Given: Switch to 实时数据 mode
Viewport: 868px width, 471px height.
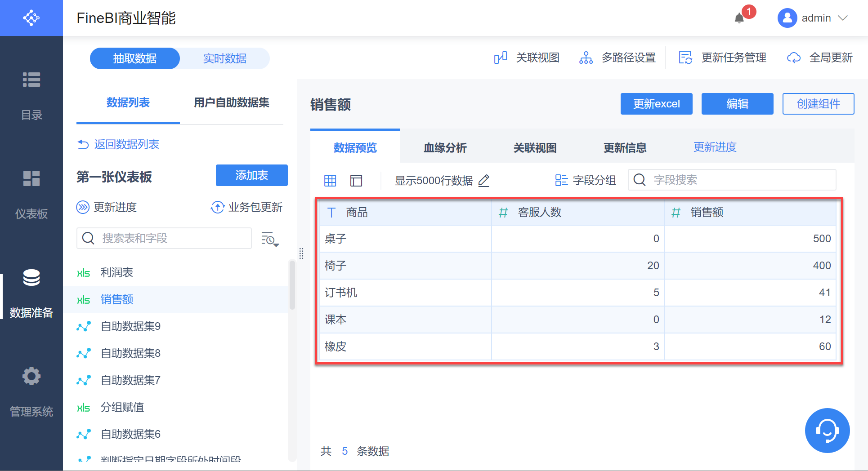Looking at the screenshot, I should coord(224,58).
